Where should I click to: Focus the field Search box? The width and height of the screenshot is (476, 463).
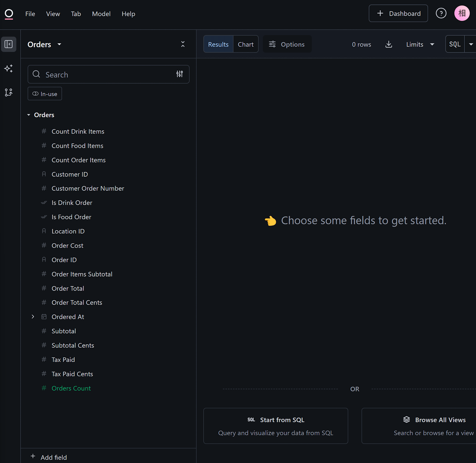click(108, 74)
